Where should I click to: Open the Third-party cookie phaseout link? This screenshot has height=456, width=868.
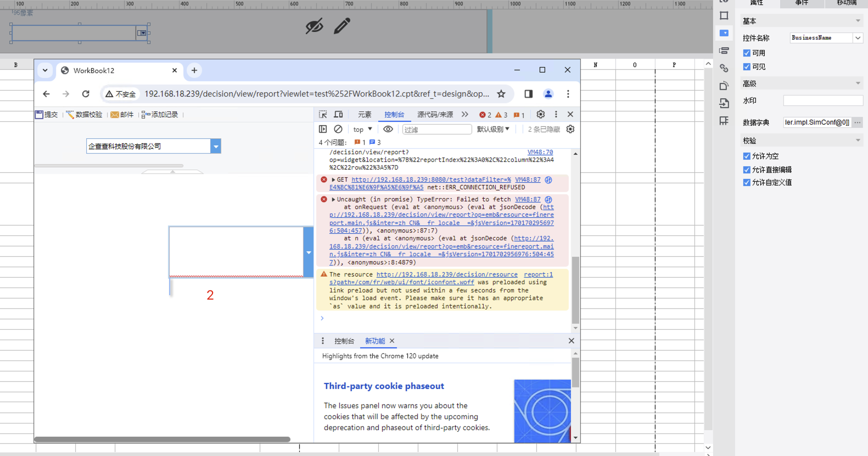point(384,386)
